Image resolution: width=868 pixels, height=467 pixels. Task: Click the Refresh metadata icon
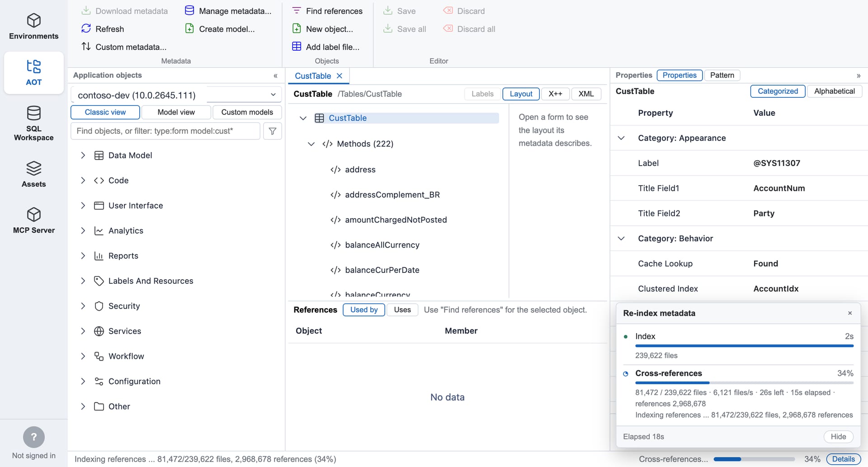pyautogui.click(x=86, y=29)
